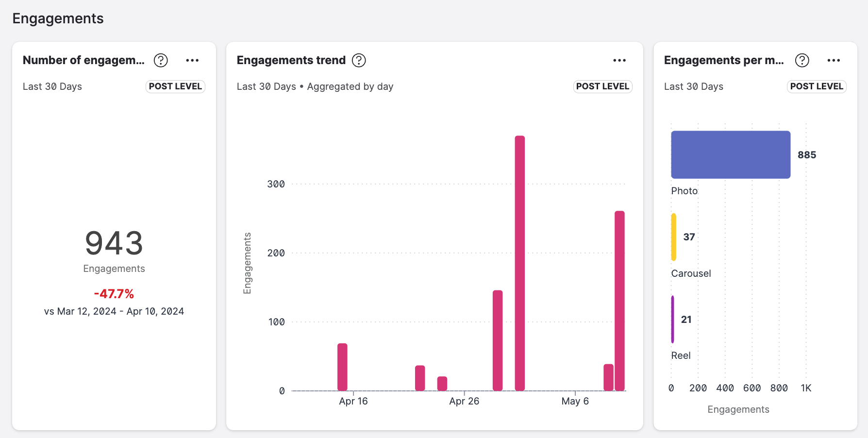Expand the truncated Number of engagements title
This screenshot has width=868, height=438.
point(83,60)
